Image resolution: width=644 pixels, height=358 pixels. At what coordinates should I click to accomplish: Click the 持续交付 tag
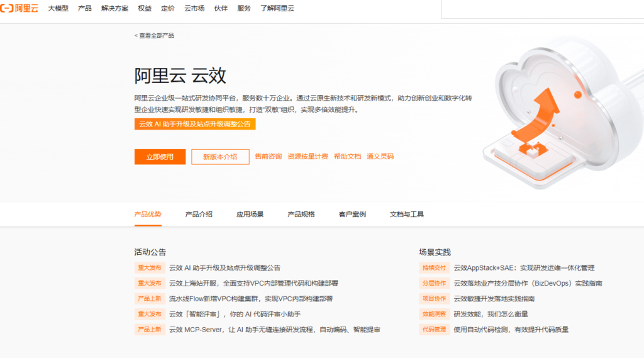434,267
